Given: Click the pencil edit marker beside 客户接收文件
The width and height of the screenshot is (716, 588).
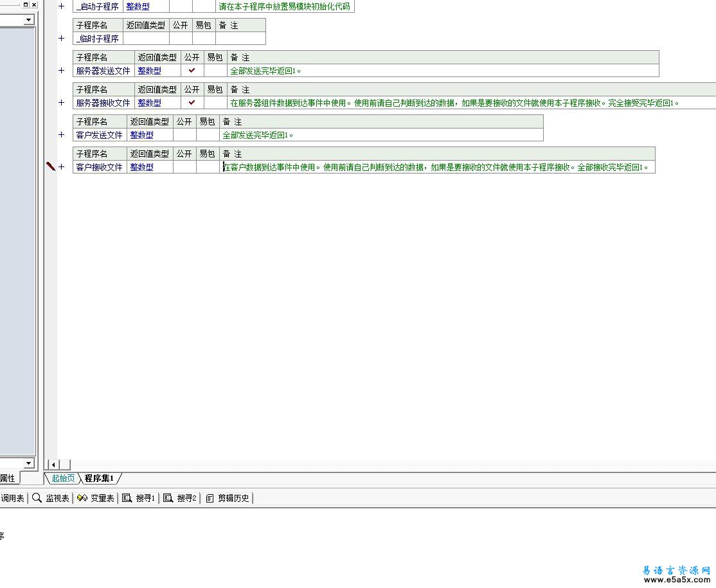Looking at the screenshot, I should (51, 166).
